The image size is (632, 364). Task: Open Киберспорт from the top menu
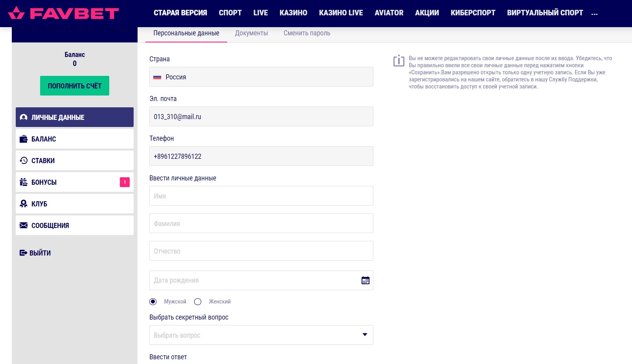click(x=473, y=13)
